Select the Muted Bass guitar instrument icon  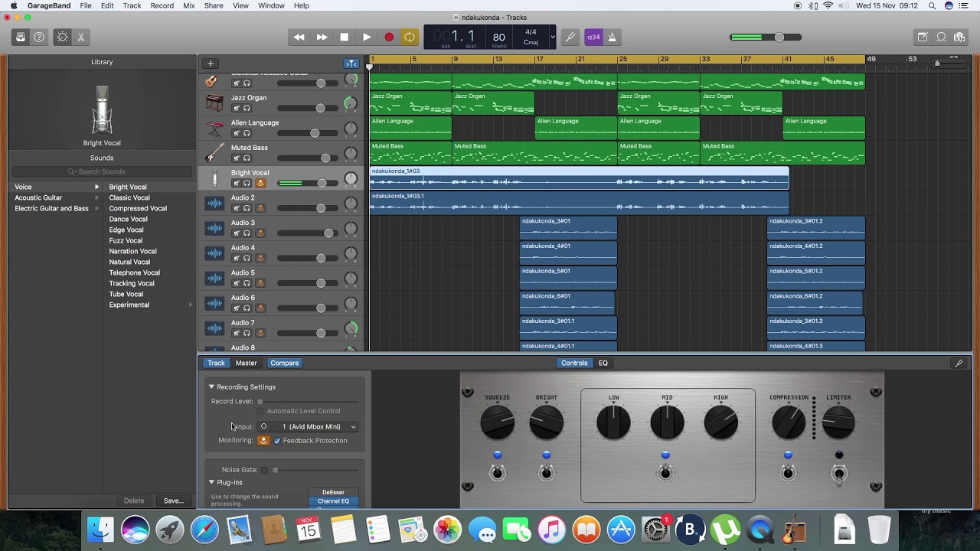click(x=213, y=152)
